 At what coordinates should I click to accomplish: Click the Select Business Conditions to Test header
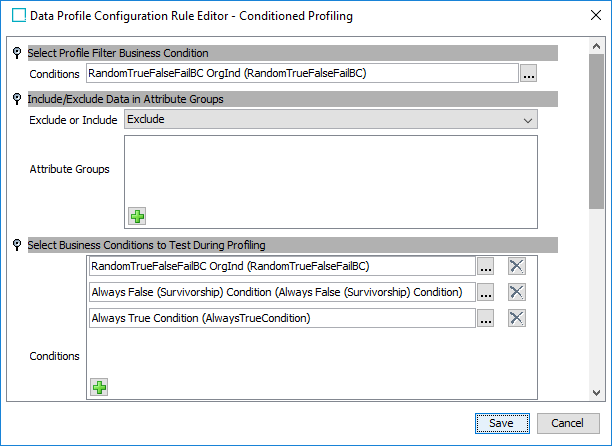292,245
